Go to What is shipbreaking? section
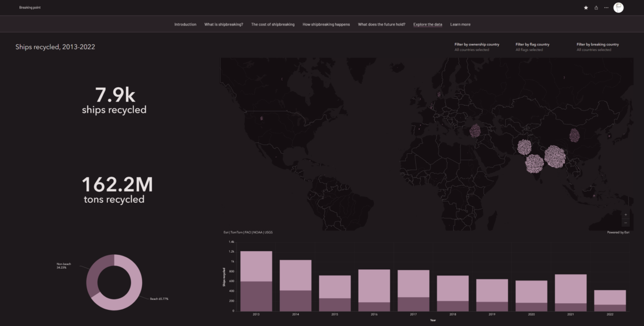Image resolution: width=644 pixels, height=326 pixels. coord(223,24)
